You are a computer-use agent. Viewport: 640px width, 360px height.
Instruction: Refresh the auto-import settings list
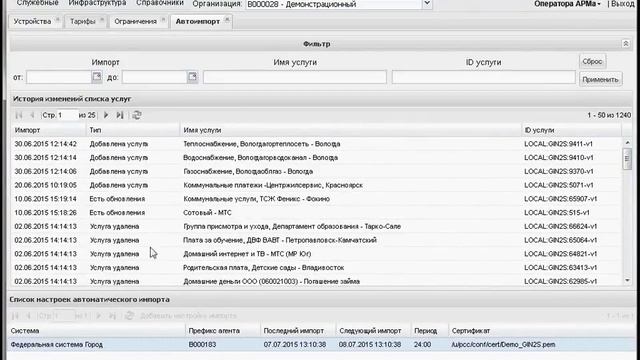click(x=129, y=316)
